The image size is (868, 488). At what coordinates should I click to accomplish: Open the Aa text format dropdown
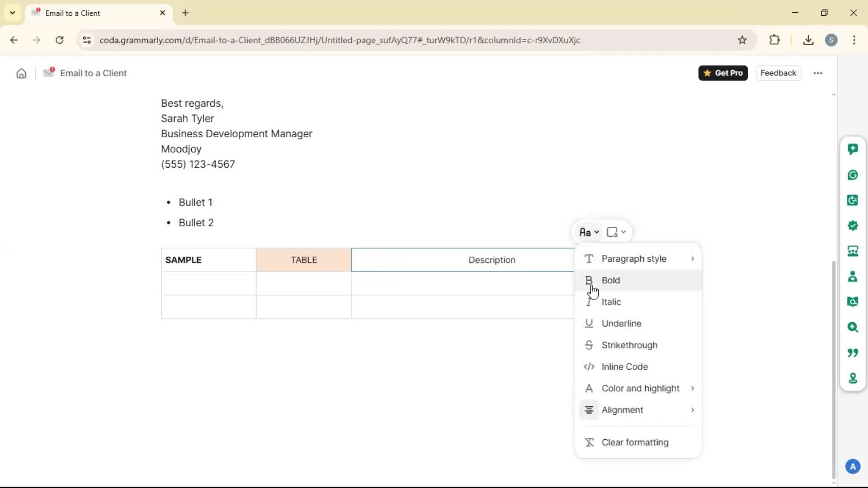click(x=589, y=232)
